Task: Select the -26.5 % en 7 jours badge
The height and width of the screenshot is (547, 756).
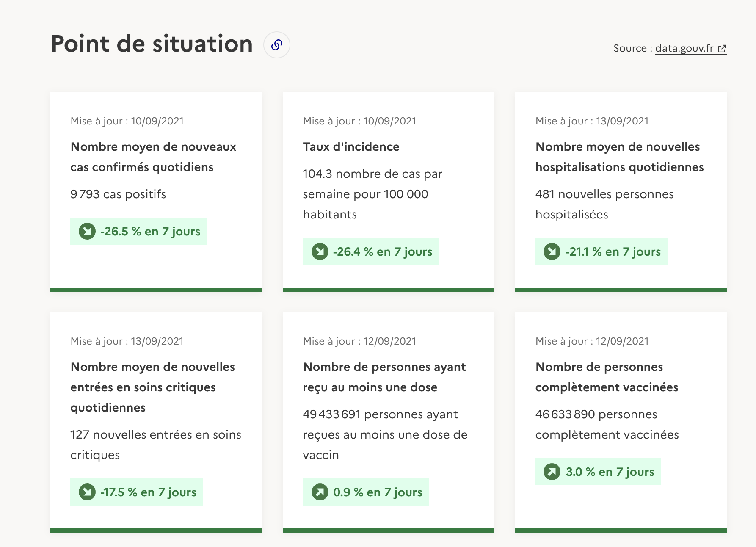Action: (x=139, y=231)
